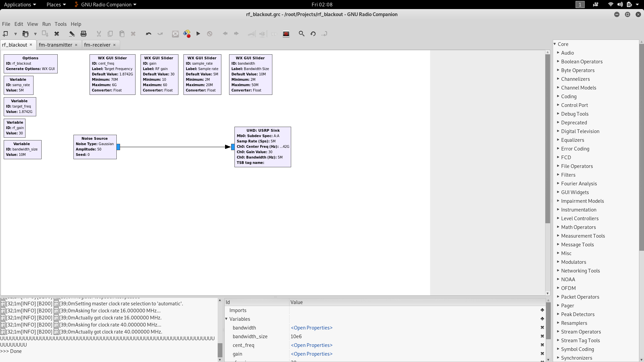Expand the Modulators category
The height and width of the screenshot is (362, 644).
(558, 262)
